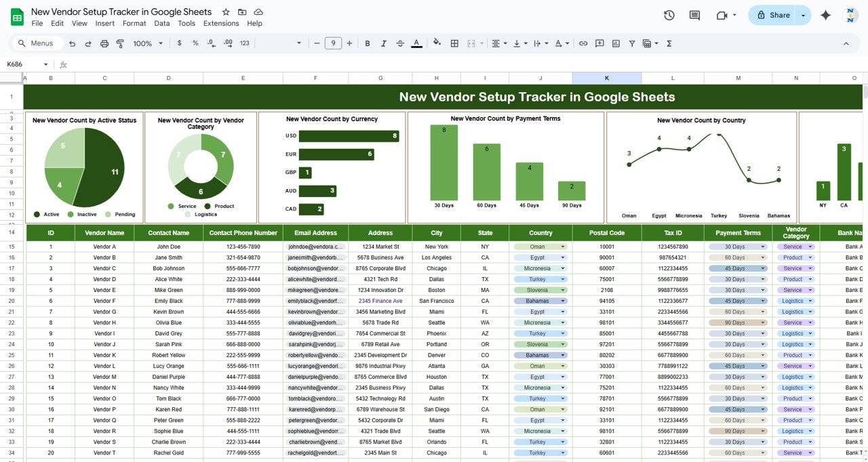Decrease decimal places icon
Viewport: 868px width, 462px height.
[212, 43]
